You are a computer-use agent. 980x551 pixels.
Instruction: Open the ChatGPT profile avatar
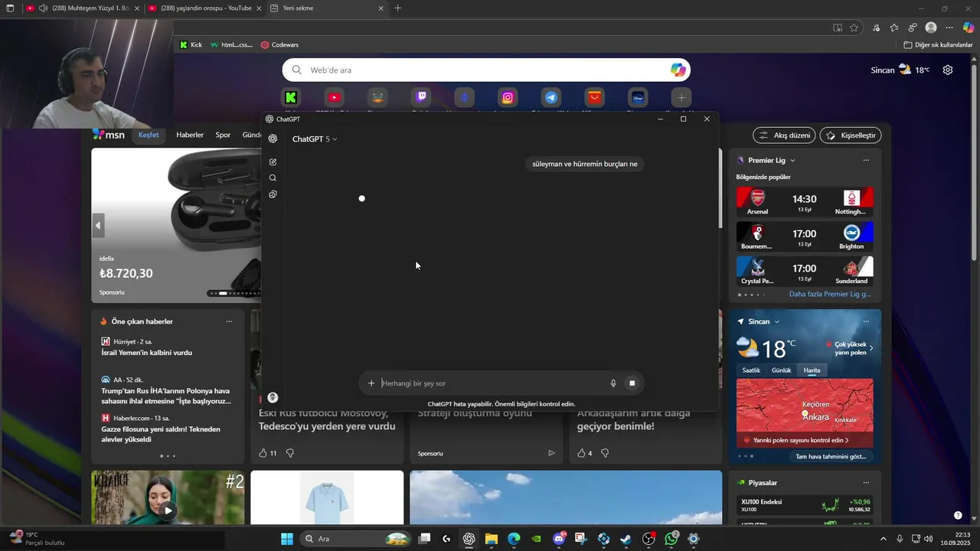pos(273,398)
